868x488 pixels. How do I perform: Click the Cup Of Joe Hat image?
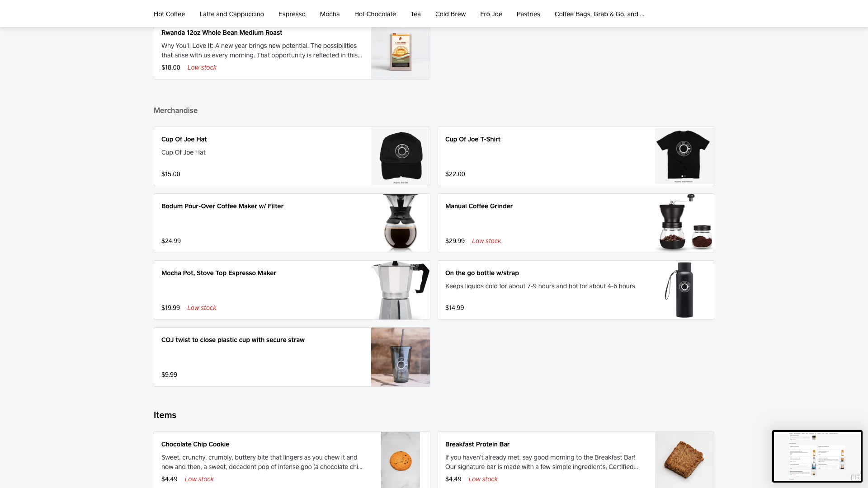click(401, 156)
